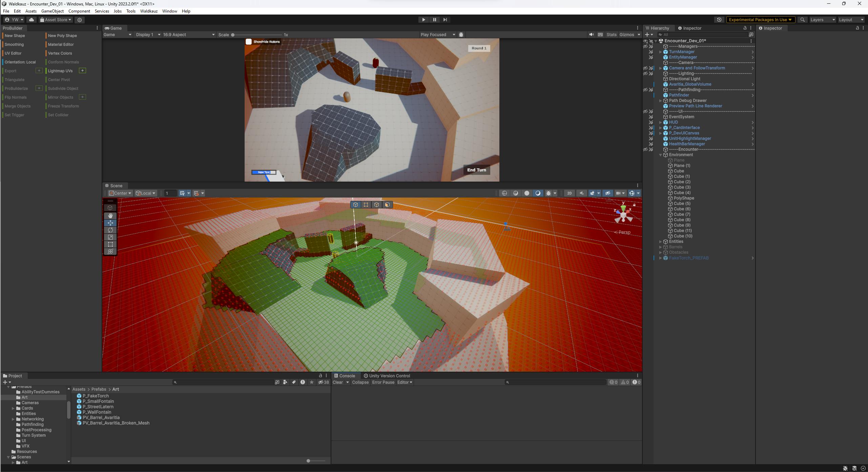868x472 pixels.
Task: Expand the Entities hierarchy node
Action: tap(660, 242)
